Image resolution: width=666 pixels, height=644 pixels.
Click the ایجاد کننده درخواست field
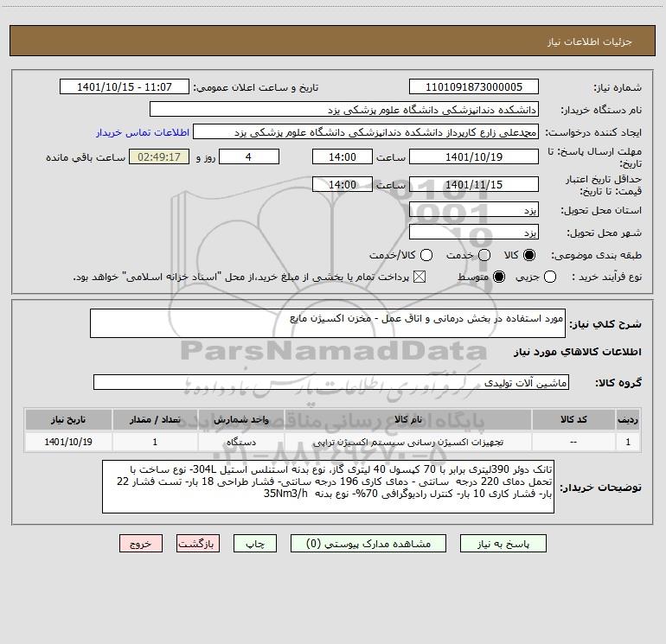(x=366, y=131)
